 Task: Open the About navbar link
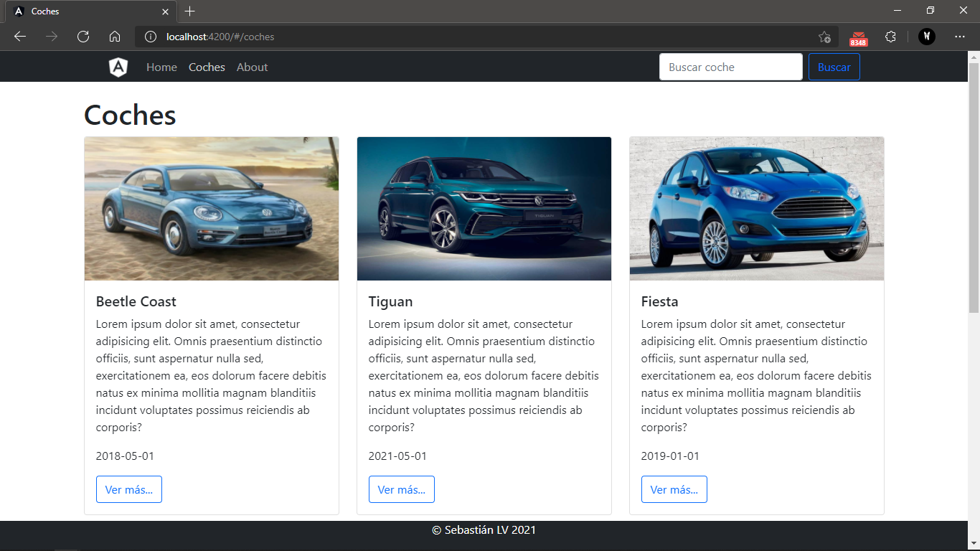pyautogui.click(x=252, y=67)
